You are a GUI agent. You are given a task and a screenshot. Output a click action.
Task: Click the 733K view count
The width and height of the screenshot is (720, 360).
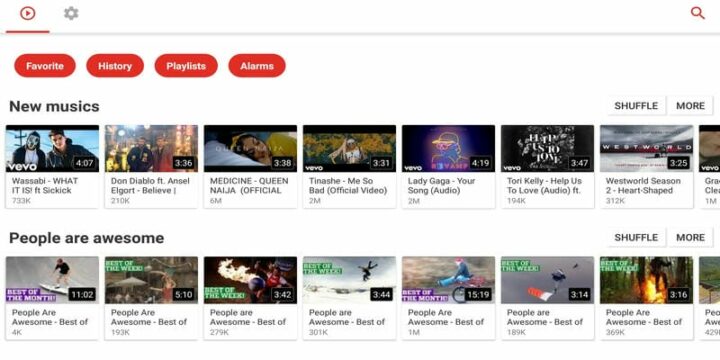point(22,201)
